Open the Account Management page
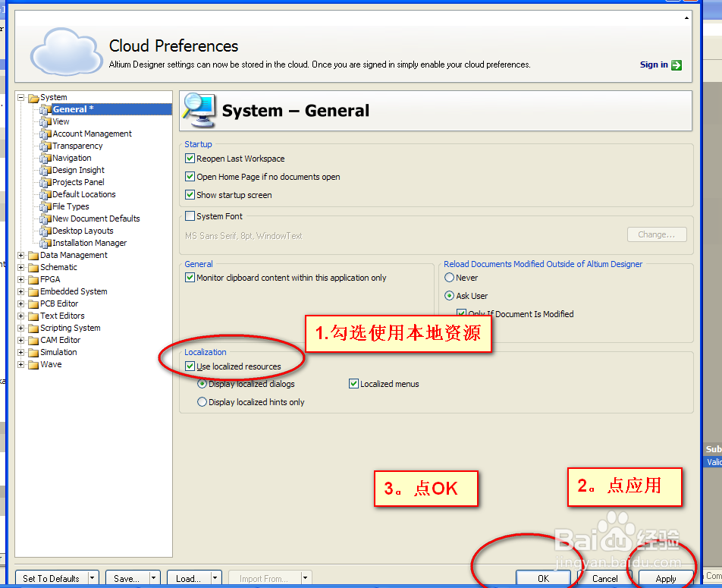 92,134
